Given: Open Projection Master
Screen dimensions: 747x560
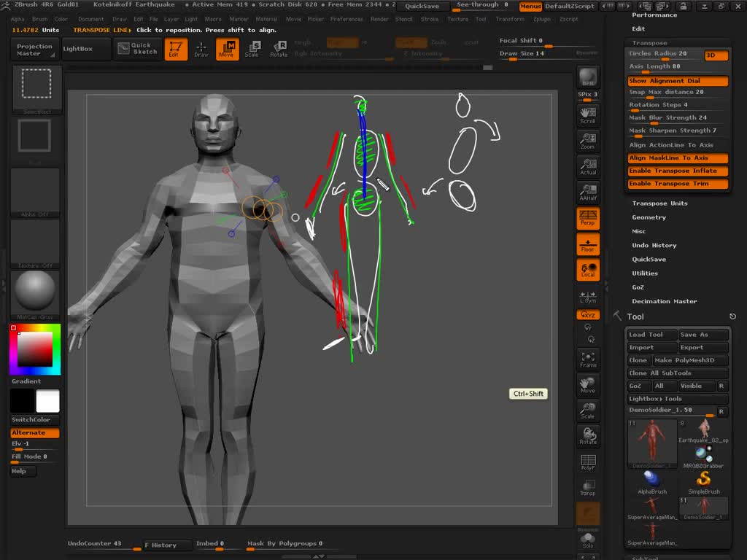Looking at the screenshot, I should [34, 50].
